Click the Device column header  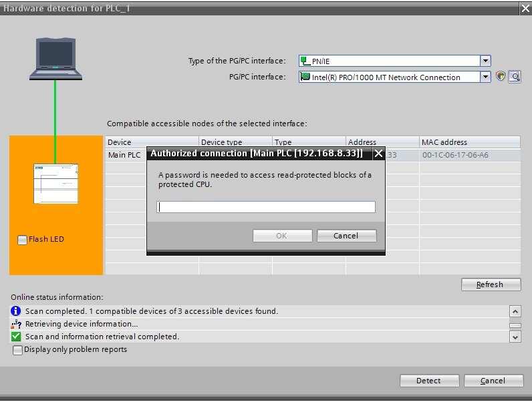(152, 142)
